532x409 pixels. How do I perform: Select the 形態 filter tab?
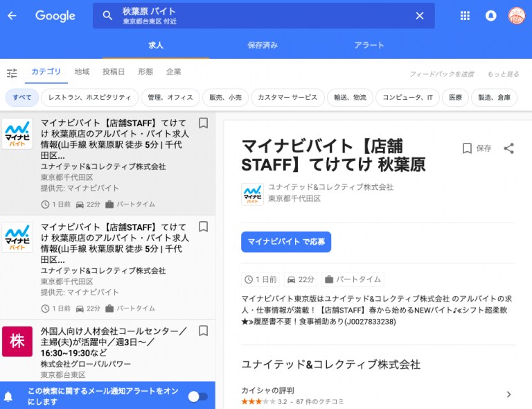[145, 72]
